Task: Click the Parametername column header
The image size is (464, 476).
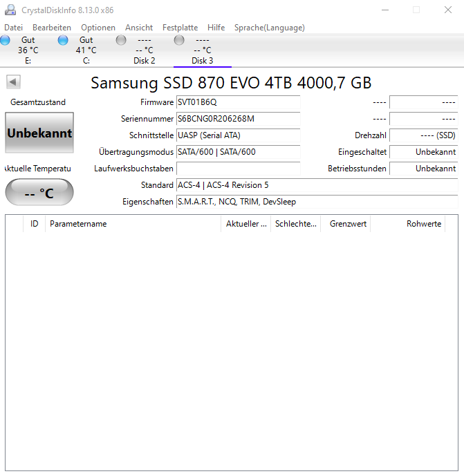Action: pos(133,224)
